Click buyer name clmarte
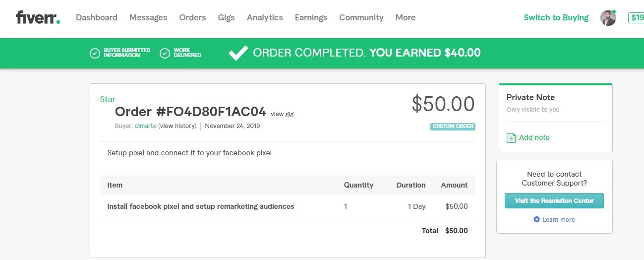644x260 pixels. [x=145, y=126]
